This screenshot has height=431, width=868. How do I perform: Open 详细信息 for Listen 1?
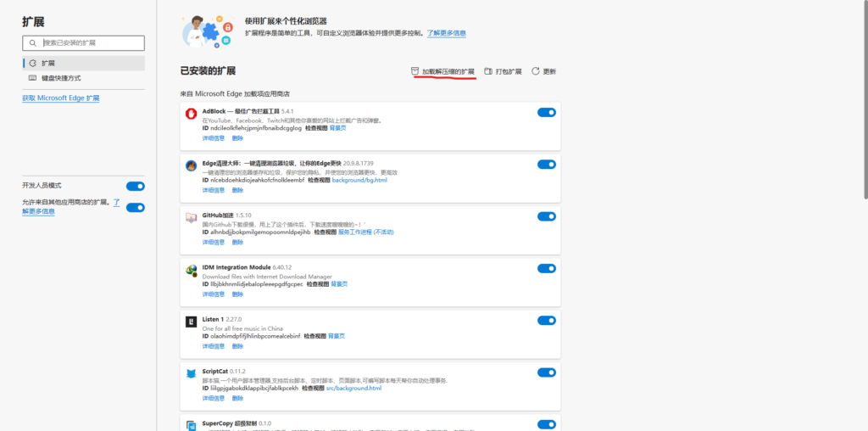point(213,347)
